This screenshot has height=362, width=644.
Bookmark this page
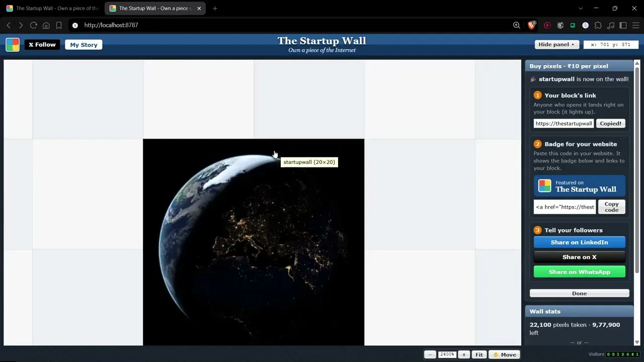[59, 25]
